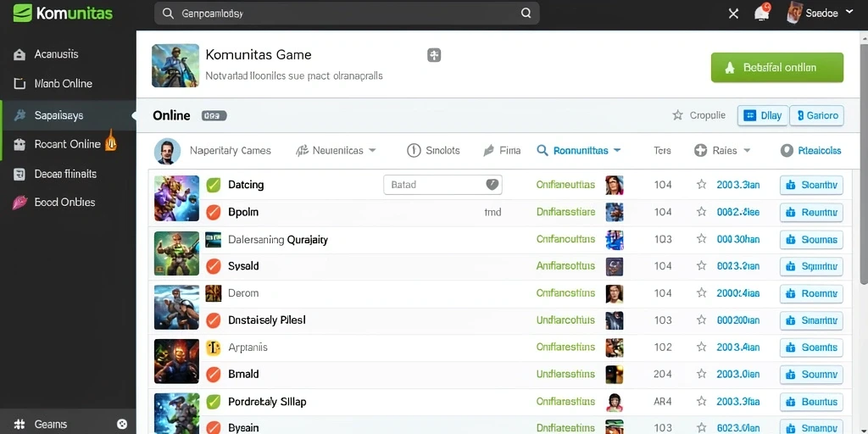Viewport: 868px width, 434px height.
Task: Click the green Bebaffal ontlen button
Action: (776, 68)
